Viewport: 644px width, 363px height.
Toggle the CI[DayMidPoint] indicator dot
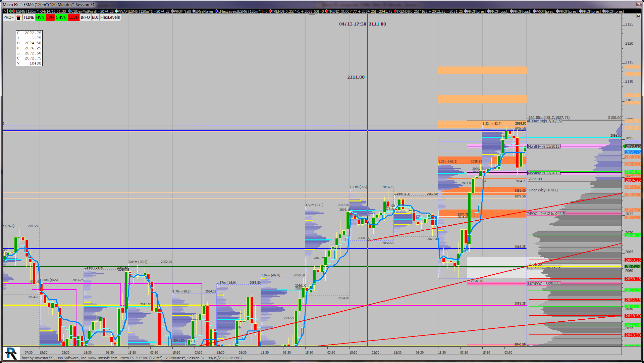[69, 11]
